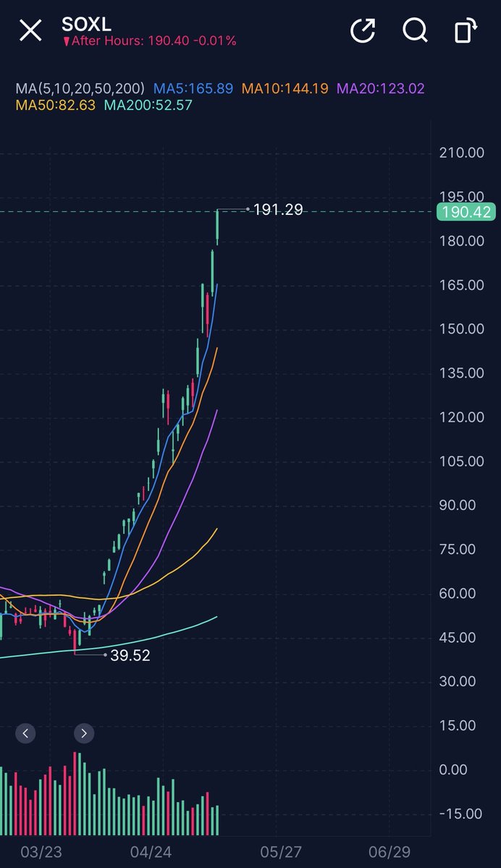Image resolution: width=501 pixels, height=868 pixels.
Task: Tap After Hours: 190.40 price line
Action: (150, 41)
